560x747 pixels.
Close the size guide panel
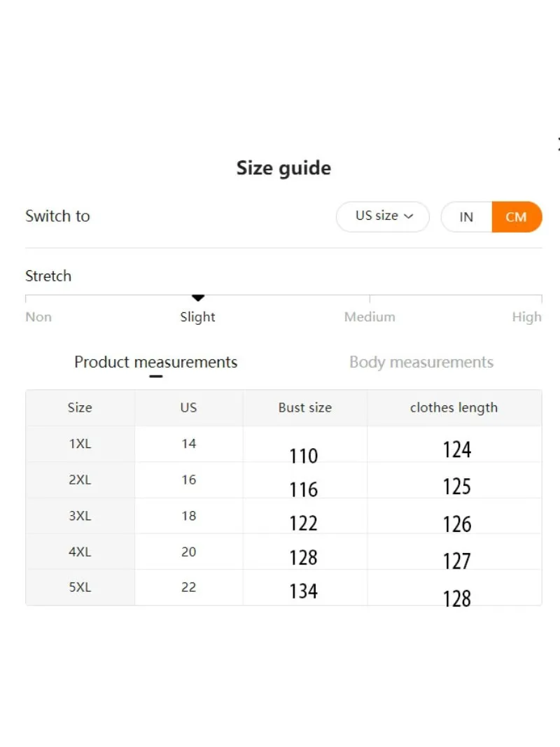coord(558,144)
